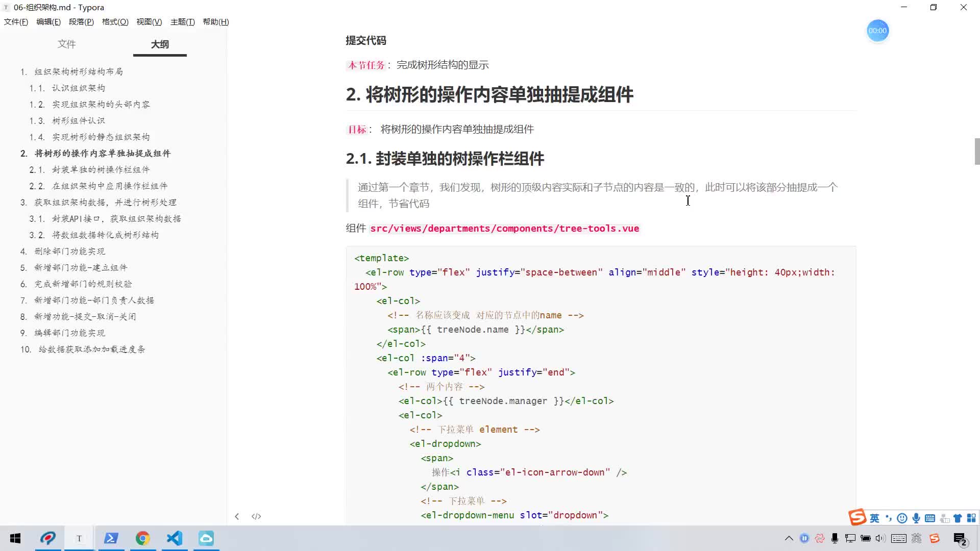Switch to 文件 tab in sidebar
This screenshot has height=551, width=980.
pos(67,44)
